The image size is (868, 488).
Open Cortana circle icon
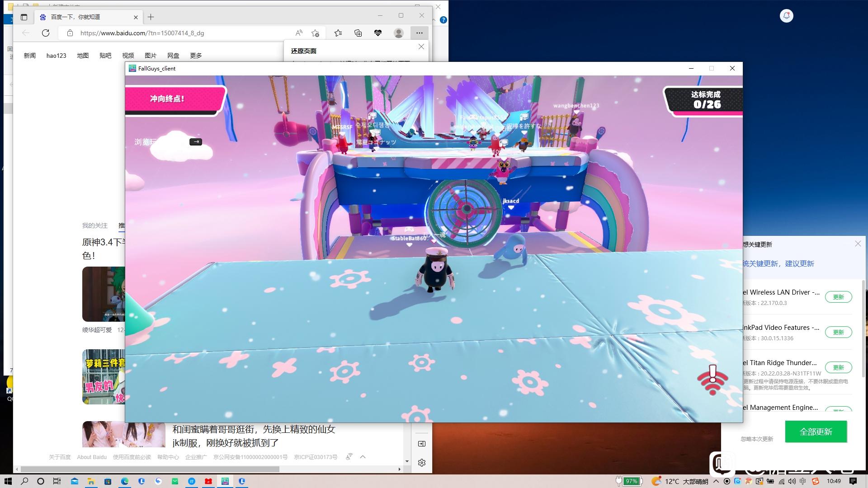(x=41, y=481)
